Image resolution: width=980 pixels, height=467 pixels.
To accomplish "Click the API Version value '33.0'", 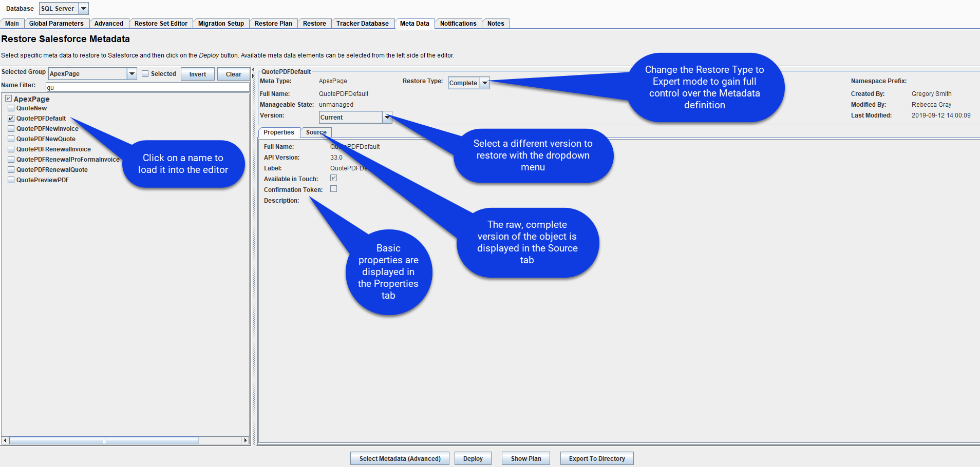I will (x=336, y=158).
